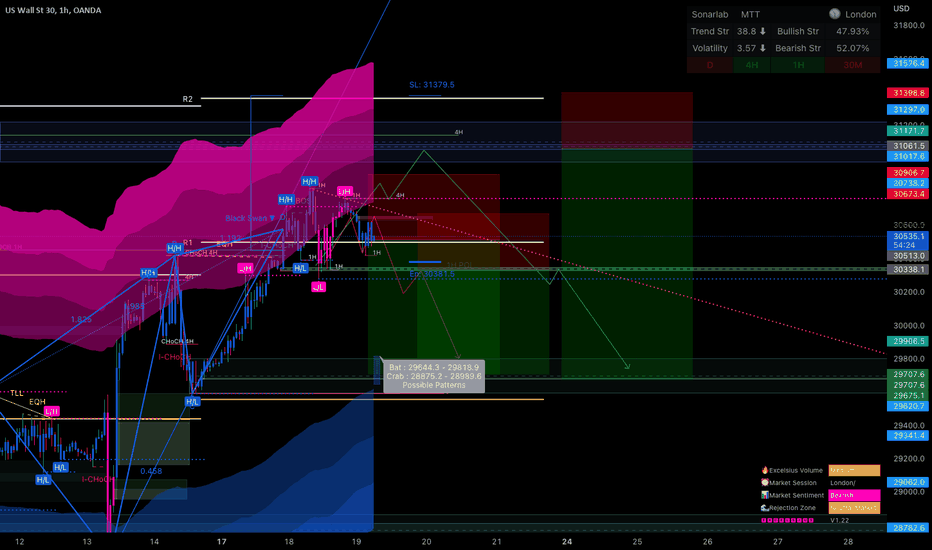Click the 30673.4 red price tag

click(908, 194)
